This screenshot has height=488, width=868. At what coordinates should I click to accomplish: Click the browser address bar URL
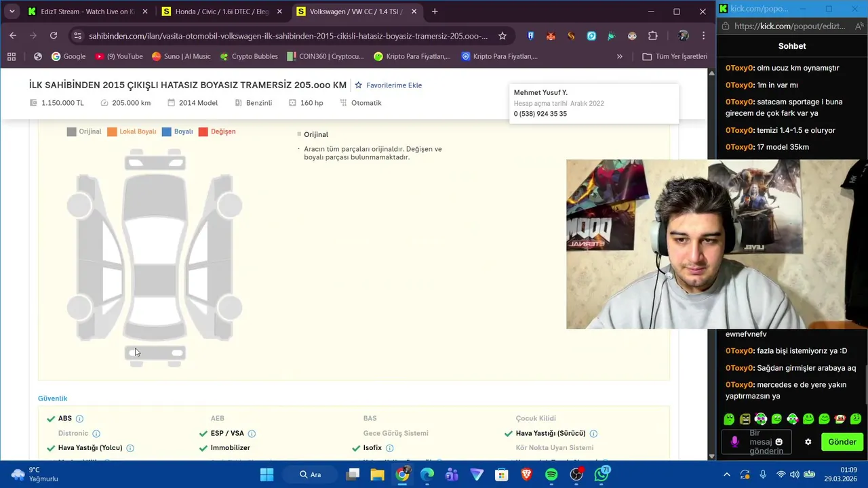(x=288, y=36)
